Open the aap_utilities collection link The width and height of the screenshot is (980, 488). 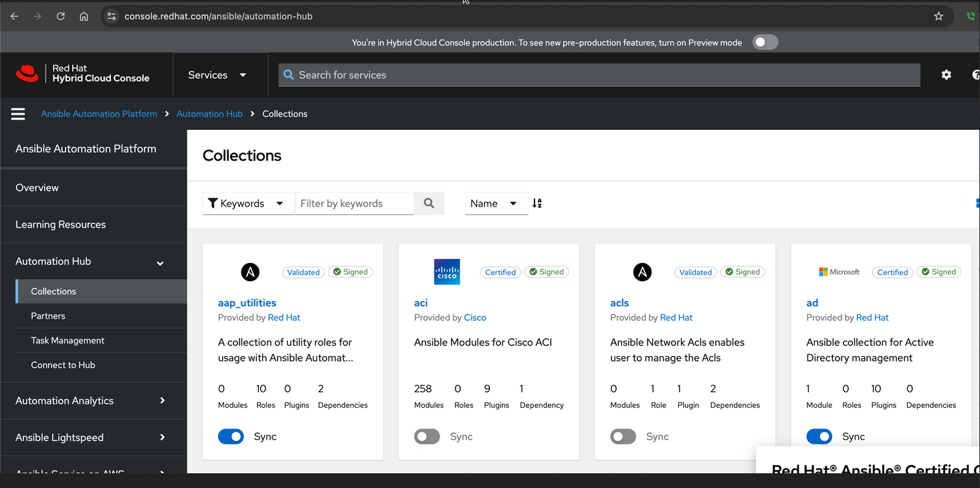[x=247, y=303]
